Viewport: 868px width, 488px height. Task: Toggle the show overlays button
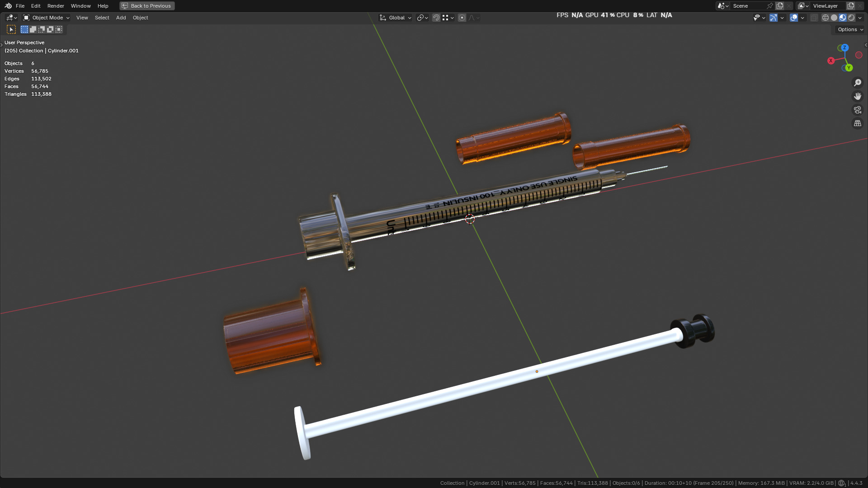(x=794, y=18)
